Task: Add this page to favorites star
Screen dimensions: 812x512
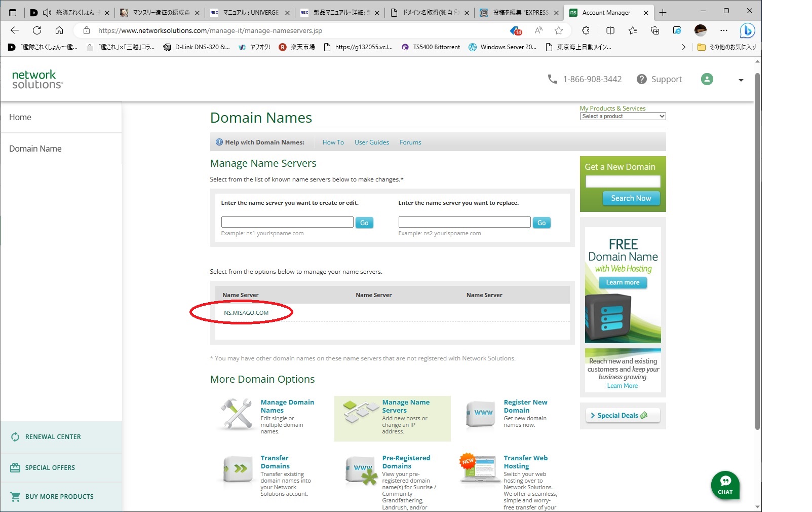Action: pos(559,30)
